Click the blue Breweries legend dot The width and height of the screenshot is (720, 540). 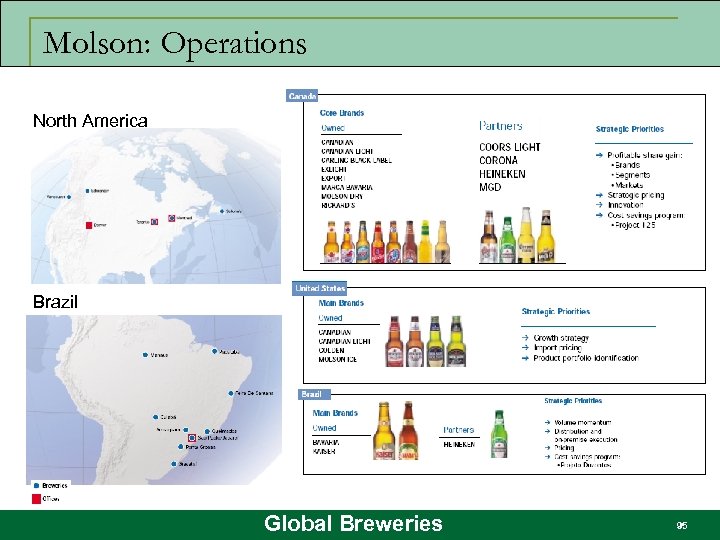coord(37,485)
